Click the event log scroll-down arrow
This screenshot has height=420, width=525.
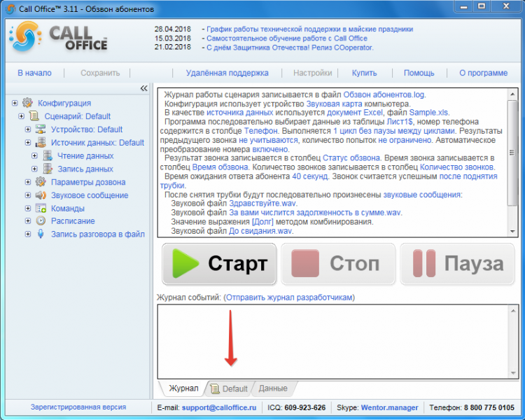(x=513, y=373)
